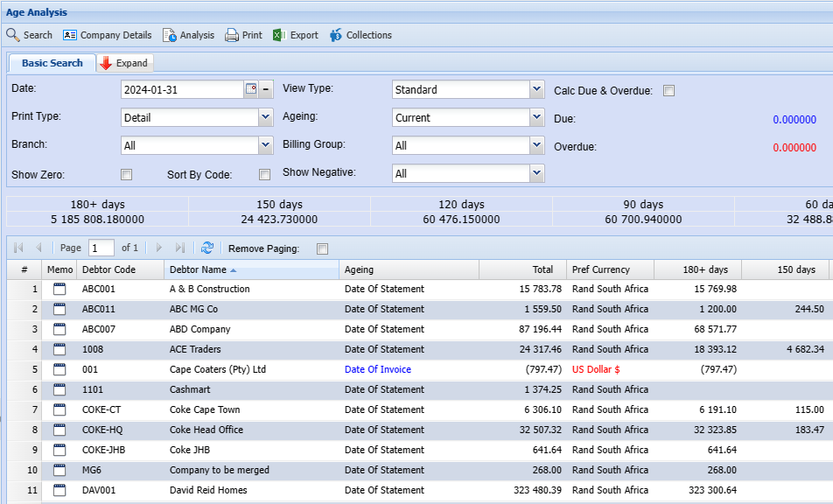Open the Print Type dropdown

point(266,117)
